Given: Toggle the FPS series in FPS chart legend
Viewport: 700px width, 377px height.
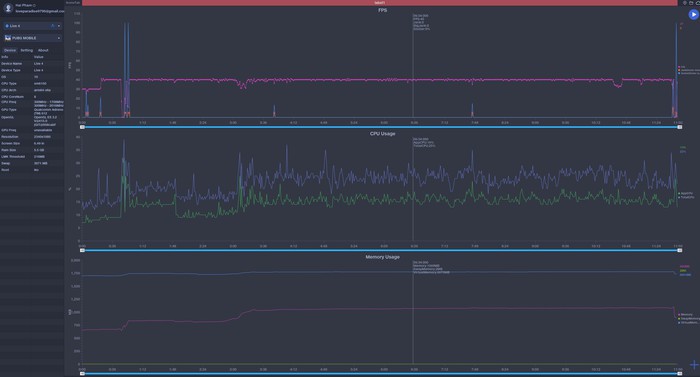Looking at the screenshot, I should [682, 67].
